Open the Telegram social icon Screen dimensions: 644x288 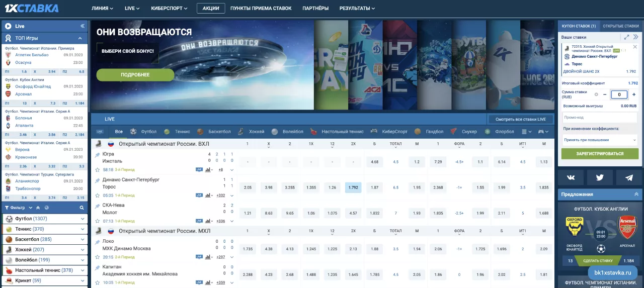pyautogui.click(x=629, y=177)
